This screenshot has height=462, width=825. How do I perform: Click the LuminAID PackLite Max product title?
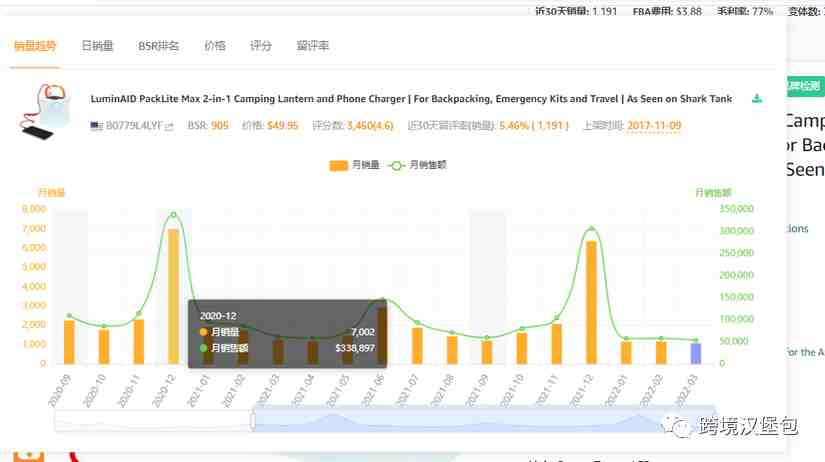[x=411, y=99]
